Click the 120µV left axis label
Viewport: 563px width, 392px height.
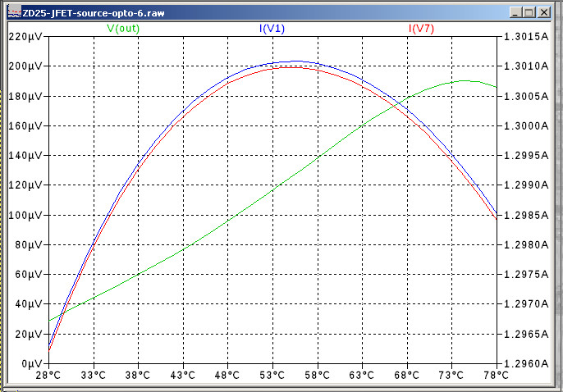[25, 185]
